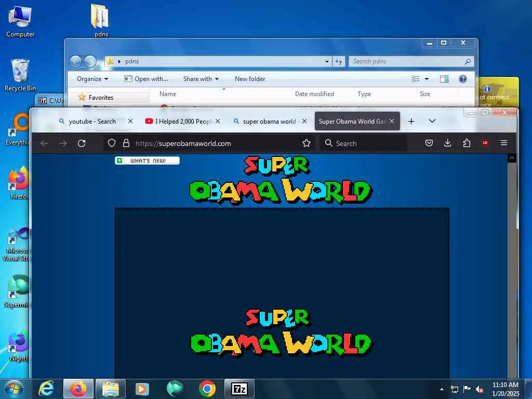Image resolution: width=532 pixels, height=399 pixels.
Task: Open tracking protection shield icon
Action: [x=112, y=143]
